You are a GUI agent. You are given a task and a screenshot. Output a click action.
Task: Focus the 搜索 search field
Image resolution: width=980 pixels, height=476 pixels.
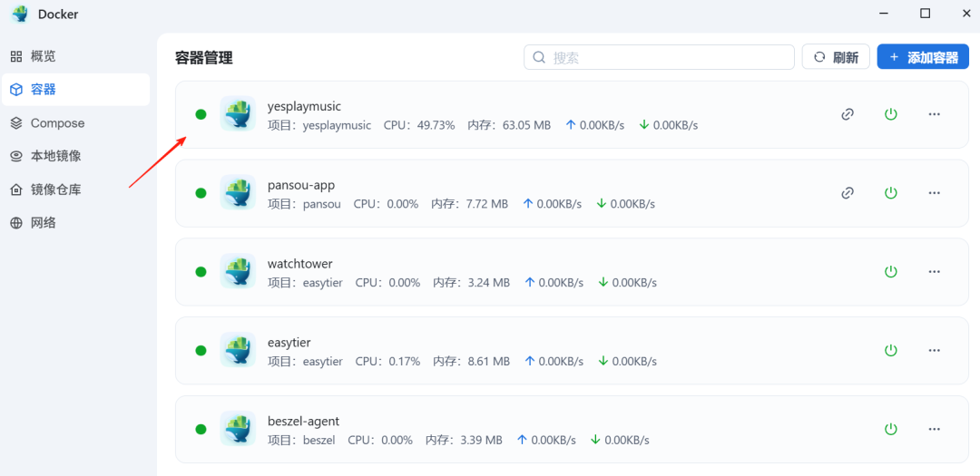click(659, 57)
